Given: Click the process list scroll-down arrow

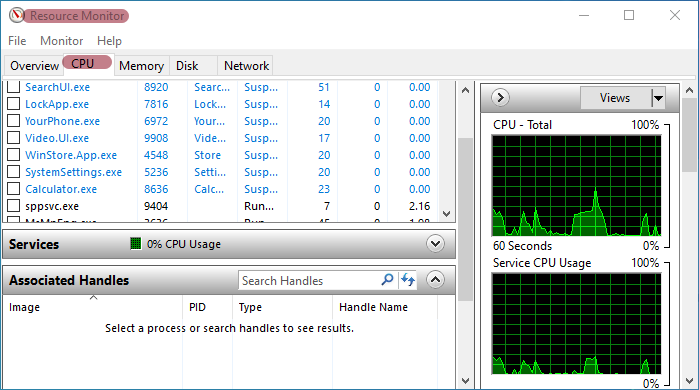Looking at the screenshot, I should click(x=447, y=214).
